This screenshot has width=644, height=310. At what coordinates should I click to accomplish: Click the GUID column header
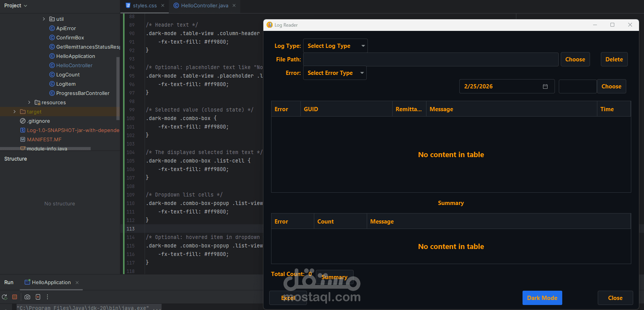[x=346, y=109]
